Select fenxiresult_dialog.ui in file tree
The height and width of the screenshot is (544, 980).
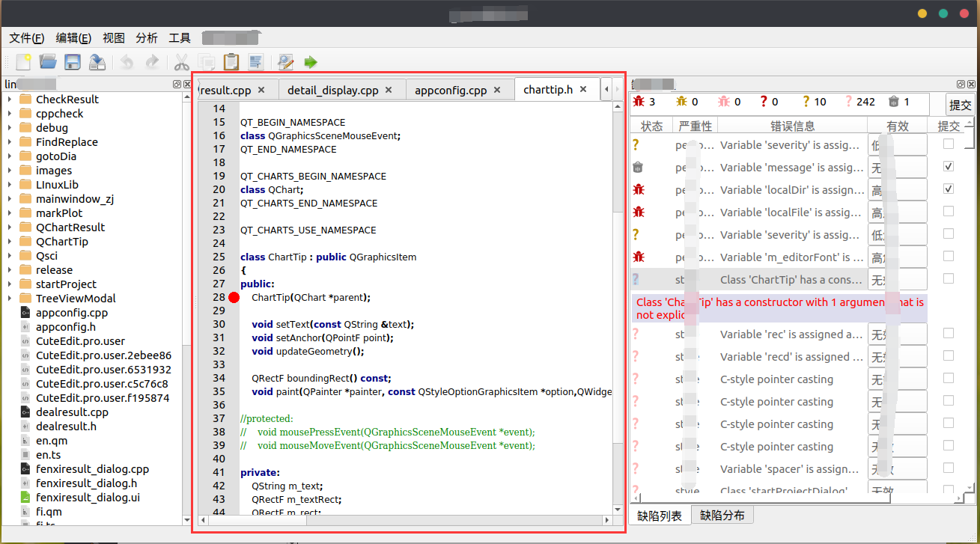pos(87,498)
